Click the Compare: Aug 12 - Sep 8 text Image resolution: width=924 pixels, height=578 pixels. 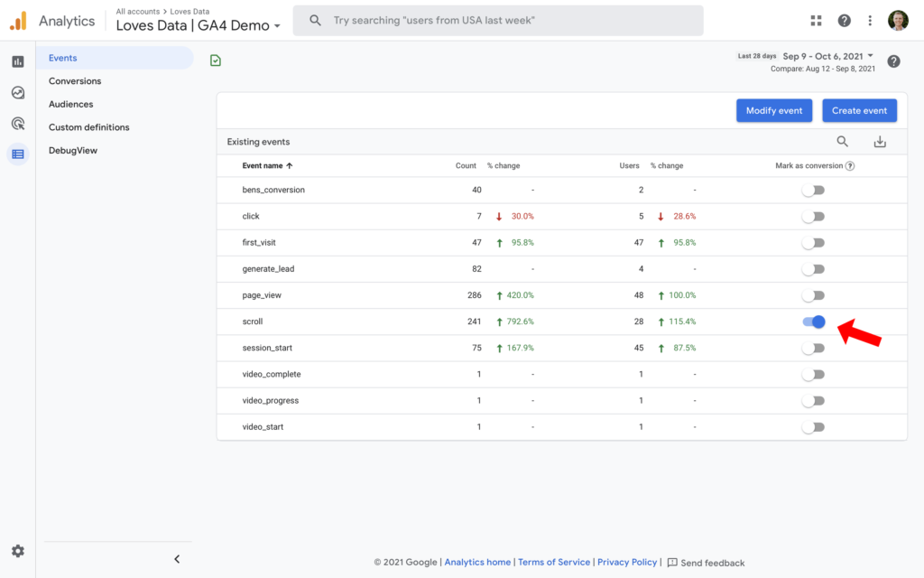coord(823,69)
